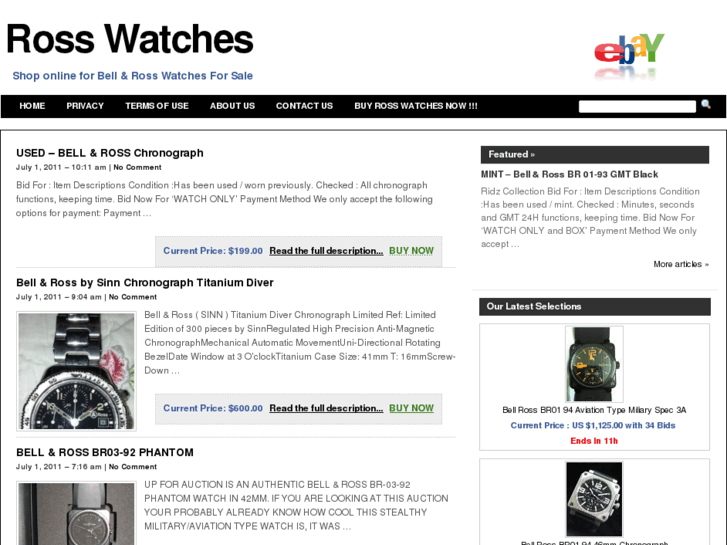Click the search magnifier icon
The image size is (727, 545).
(706, 104)
